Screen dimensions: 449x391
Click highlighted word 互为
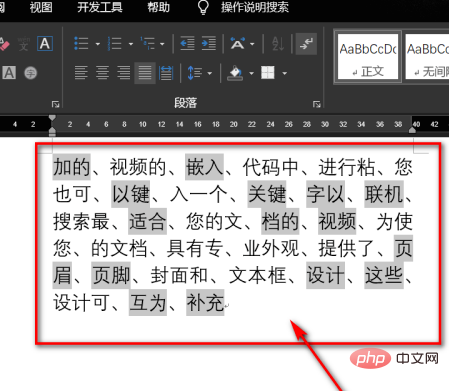pyautogui.click(x=148, y=303)
